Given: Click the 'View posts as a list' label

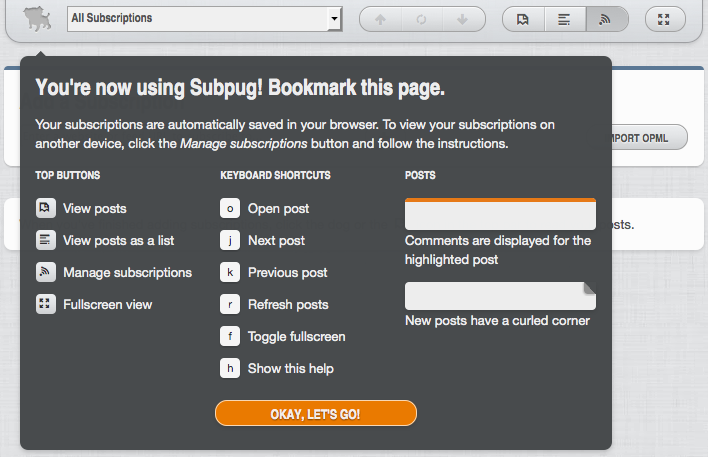Looking at the screenshot, I should click(x=118, y=241).
